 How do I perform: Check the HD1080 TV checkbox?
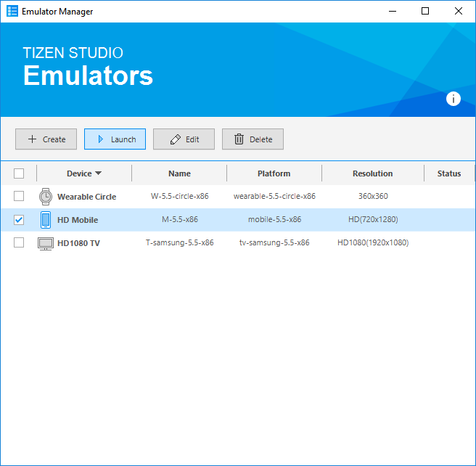[x=19, y=243]
